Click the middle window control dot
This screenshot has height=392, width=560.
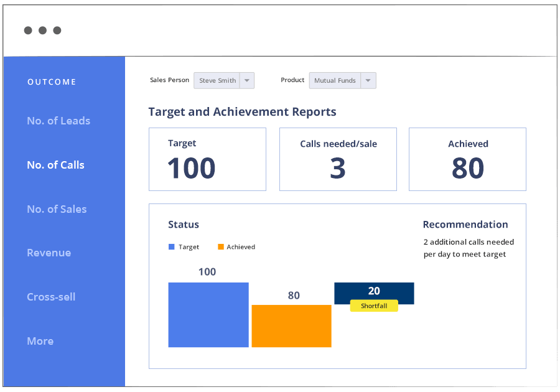tap(42, 30)
